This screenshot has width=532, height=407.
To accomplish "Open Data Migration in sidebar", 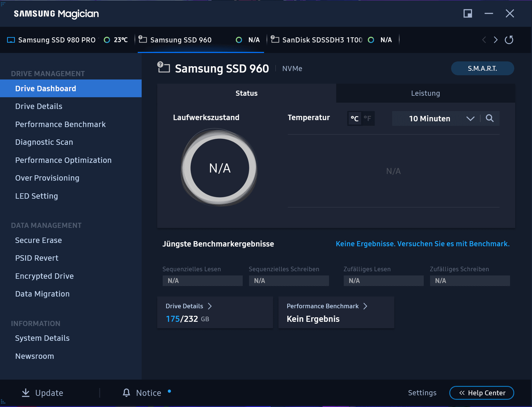I will coord(71,294).
